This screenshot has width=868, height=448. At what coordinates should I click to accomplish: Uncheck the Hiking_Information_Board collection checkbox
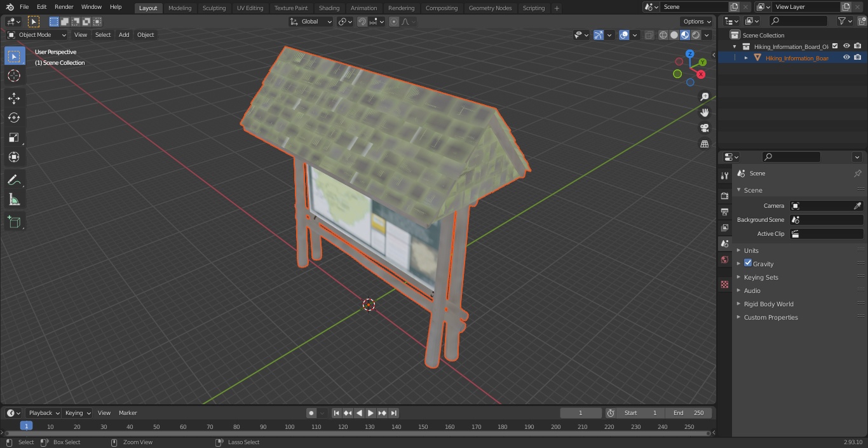click(835, 46)
